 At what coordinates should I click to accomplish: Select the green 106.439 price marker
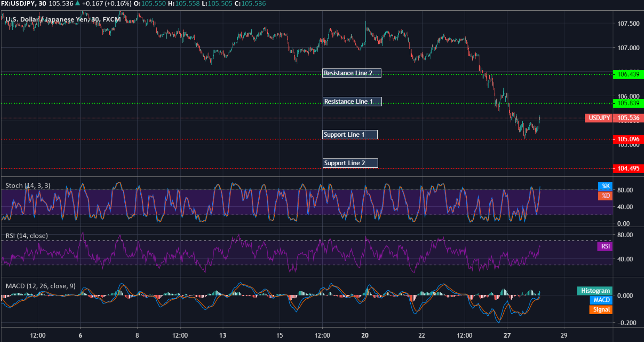[628, 74]
